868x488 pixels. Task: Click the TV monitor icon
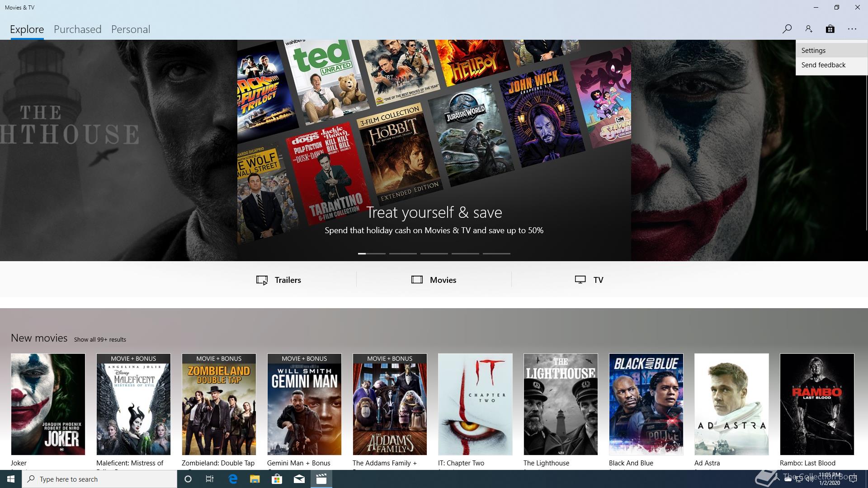580,280
